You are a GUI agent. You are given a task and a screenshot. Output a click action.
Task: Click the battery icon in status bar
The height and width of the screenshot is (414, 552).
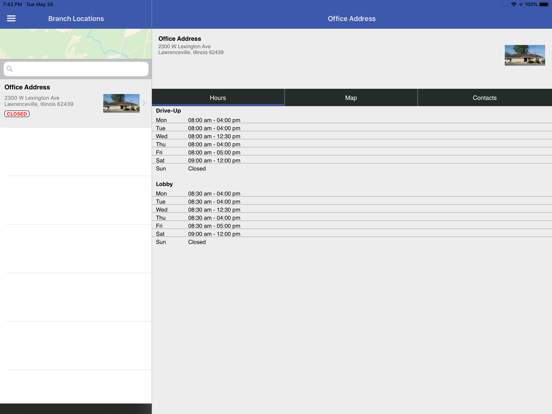click(x=544, y=5)
